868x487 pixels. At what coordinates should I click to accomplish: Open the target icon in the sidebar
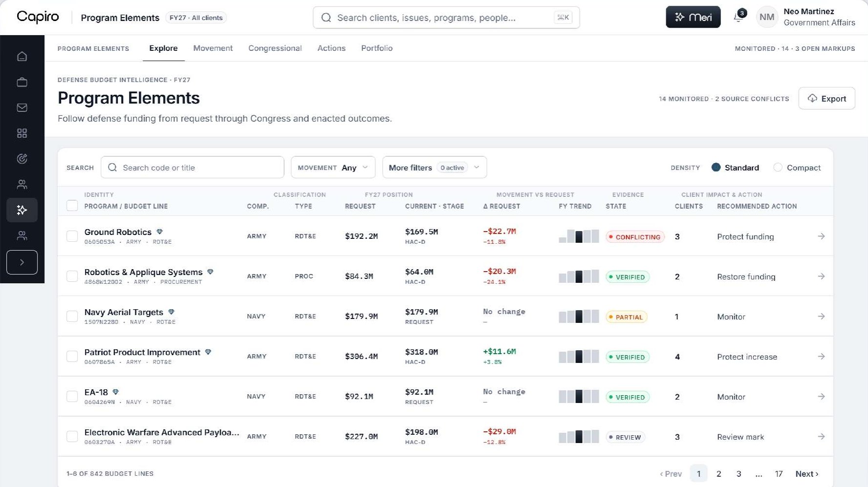[x=22, y=159]
